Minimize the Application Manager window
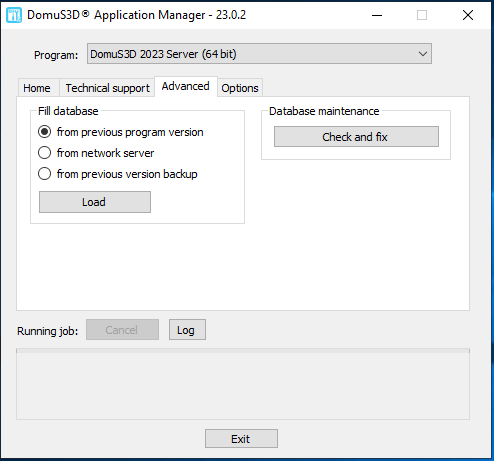 (x=377, y=15)
